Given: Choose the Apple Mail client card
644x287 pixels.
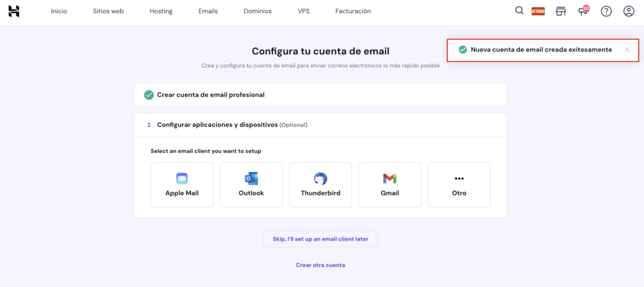Looking at the screenshot, I should pyautogui.click(x=182, y=185).
